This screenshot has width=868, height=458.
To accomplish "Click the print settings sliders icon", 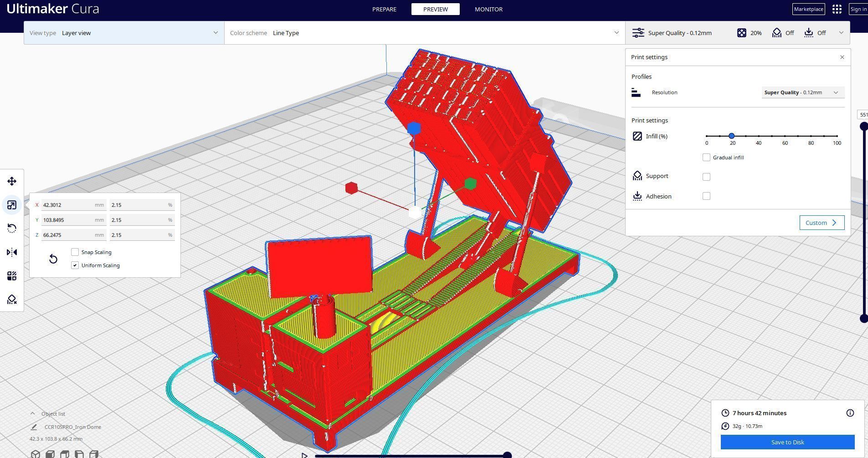I will 638,33.
